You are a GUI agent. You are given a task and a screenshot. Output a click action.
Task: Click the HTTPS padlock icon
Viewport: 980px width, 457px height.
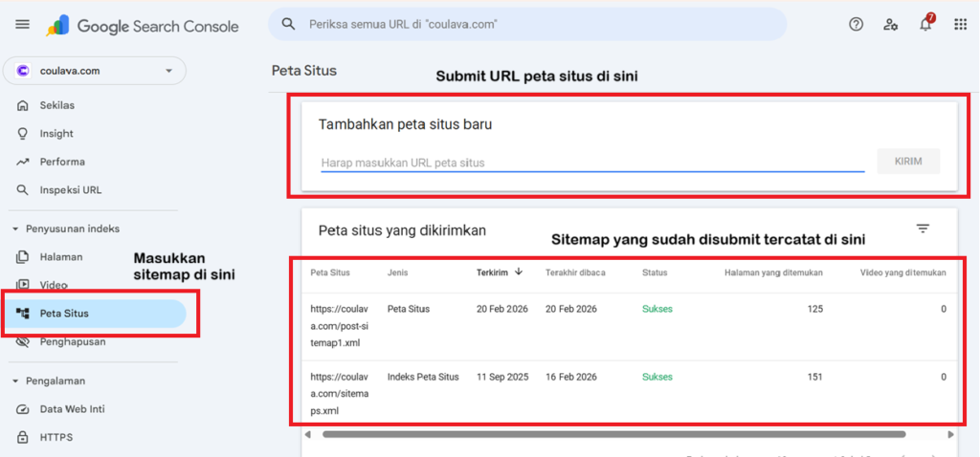pyautogui.click(x=23, y=437)
